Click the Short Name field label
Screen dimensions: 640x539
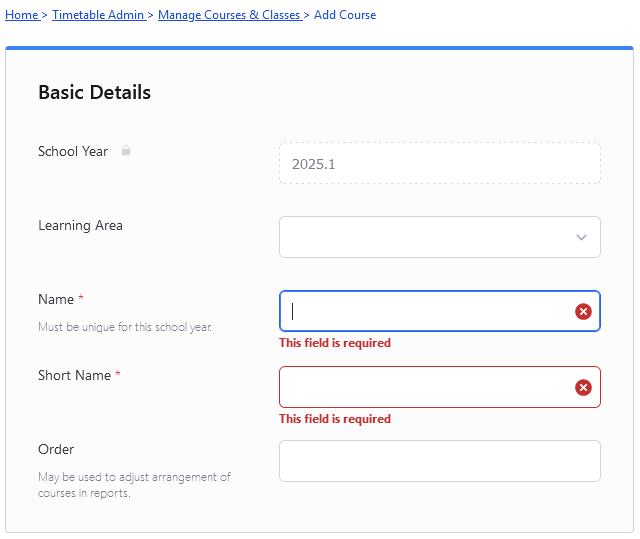[74, 375]
